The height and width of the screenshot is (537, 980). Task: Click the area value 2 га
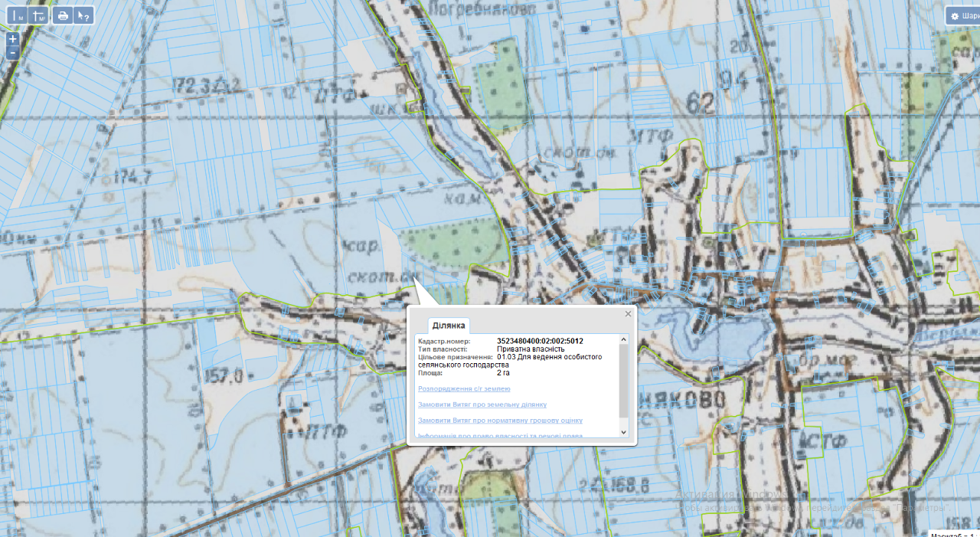pyautogui.click(x=503, y=373)
